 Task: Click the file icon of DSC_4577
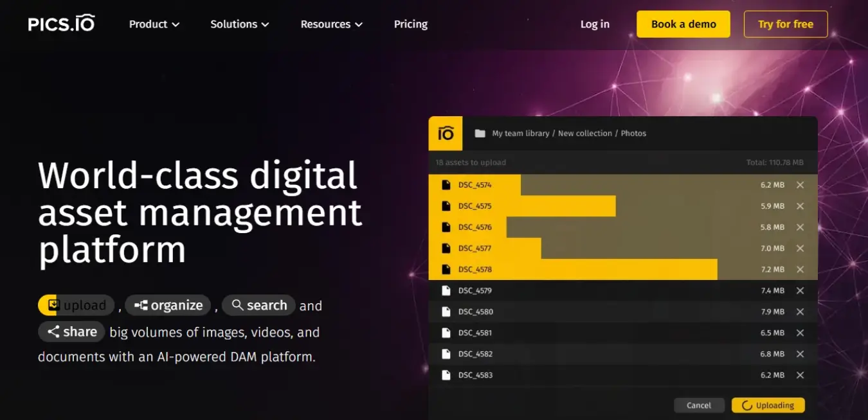[x=446, y=249]
